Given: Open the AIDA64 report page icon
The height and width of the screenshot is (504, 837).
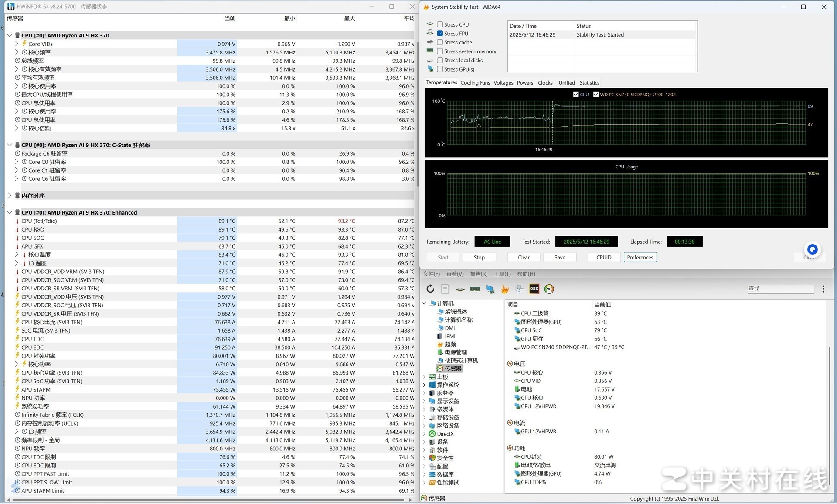Looking at the screenshot, I should click(445, 289).
